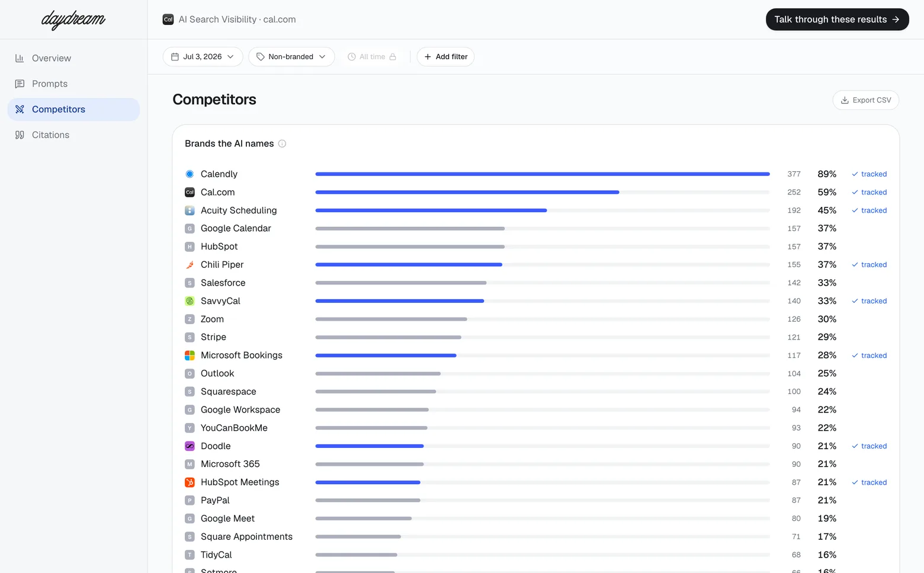Click the info icon beside Brands the AI names
The width and height of the screenshot is (924, 573).
tap(282, 143)
